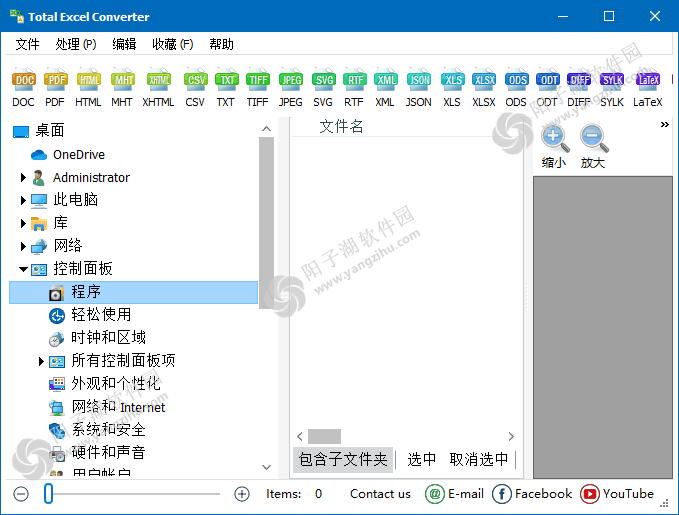
Task: Convert to DOC format icon
Action: tap(23, 80)
